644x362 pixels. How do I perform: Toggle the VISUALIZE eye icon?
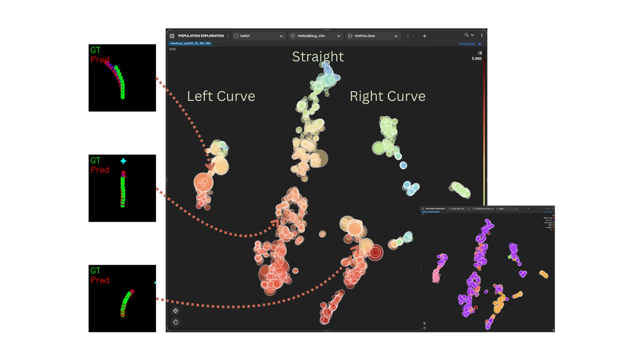click(x=480, y=44)
